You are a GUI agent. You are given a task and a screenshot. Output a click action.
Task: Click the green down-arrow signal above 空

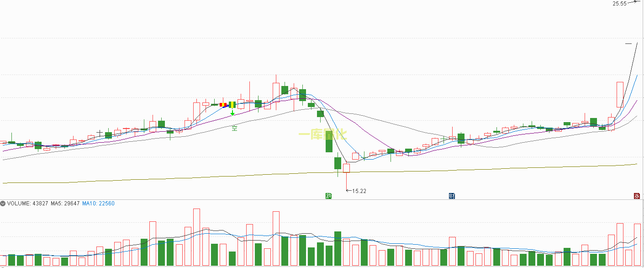232,113
